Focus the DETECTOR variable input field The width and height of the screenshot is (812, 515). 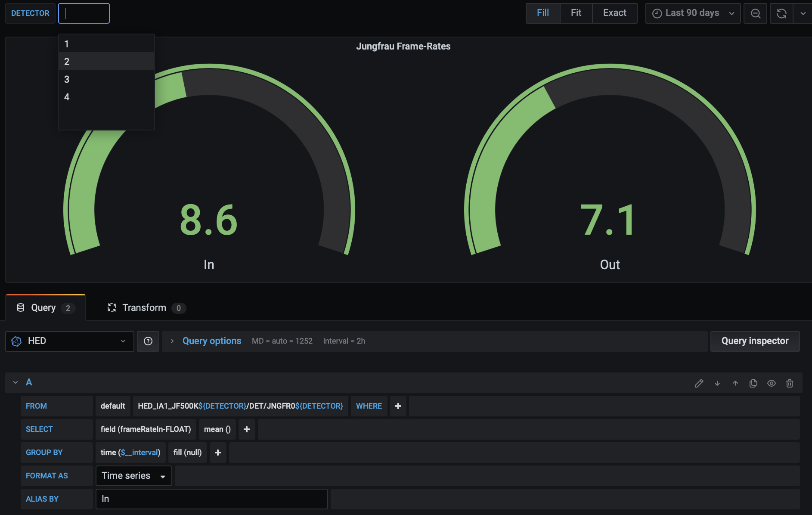pos(84,13)
